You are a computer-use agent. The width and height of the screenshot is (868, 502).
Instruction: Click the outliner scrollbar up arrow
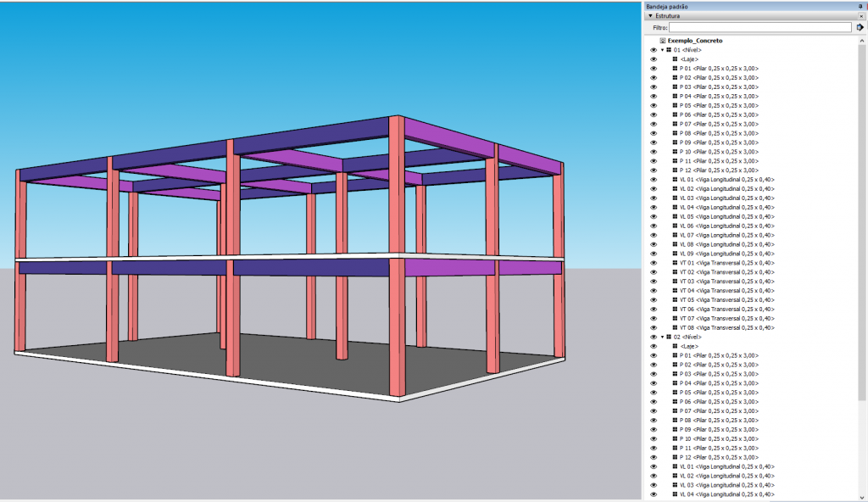pyautogui.click(x=861, y=41)
